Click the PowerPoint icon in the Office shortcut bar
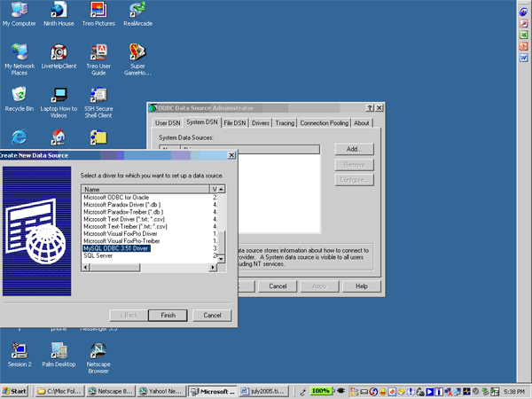532x399 pixels. (x=523, y=46)
